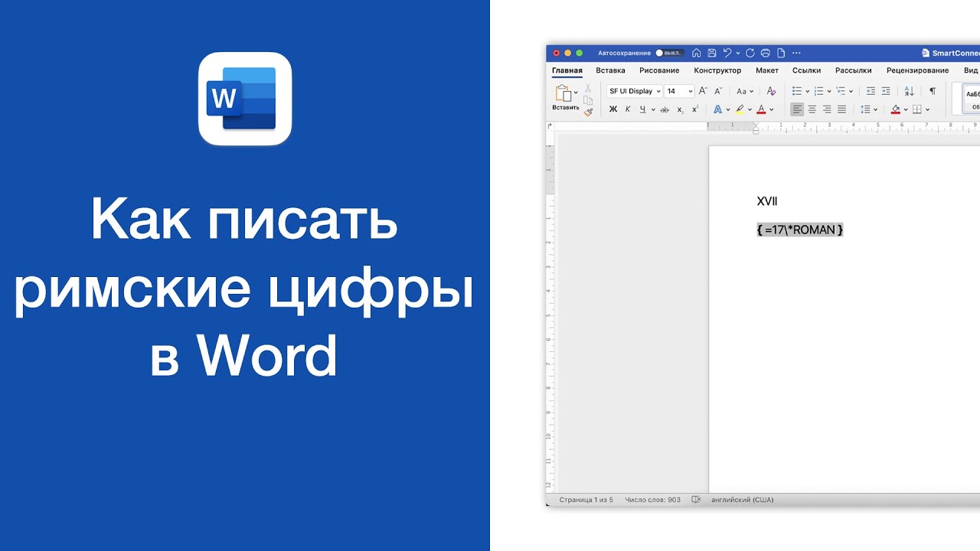Toggle superscript formatting

coord(695,109)
